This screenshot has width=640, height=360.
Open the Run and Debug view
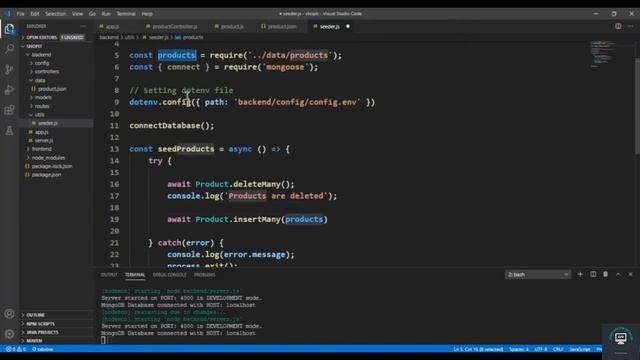pos(9,90)
